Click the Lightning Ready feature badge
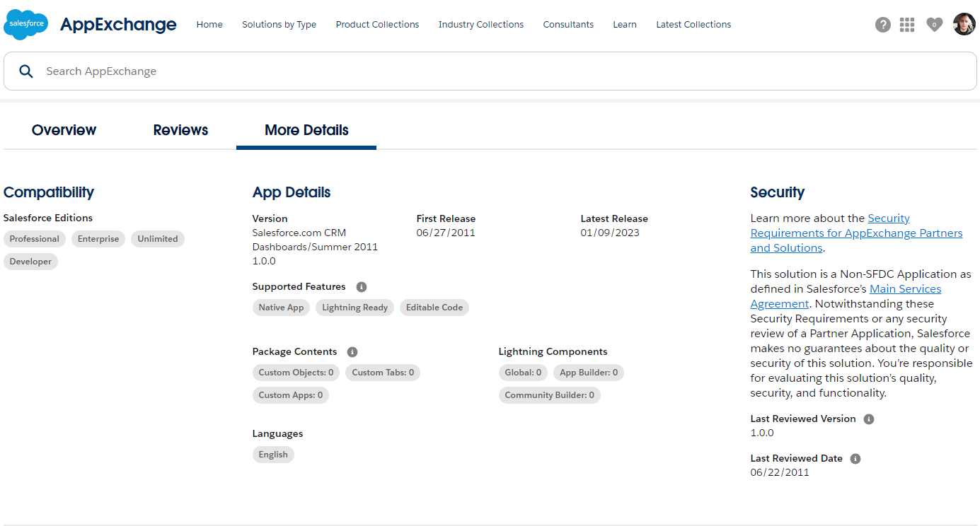980x526 pixels. click(x=354, y=308)
